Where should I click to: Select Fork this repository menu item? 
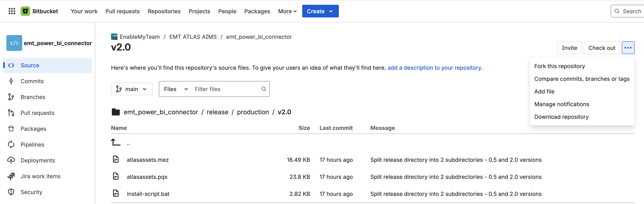coord(560,66)
